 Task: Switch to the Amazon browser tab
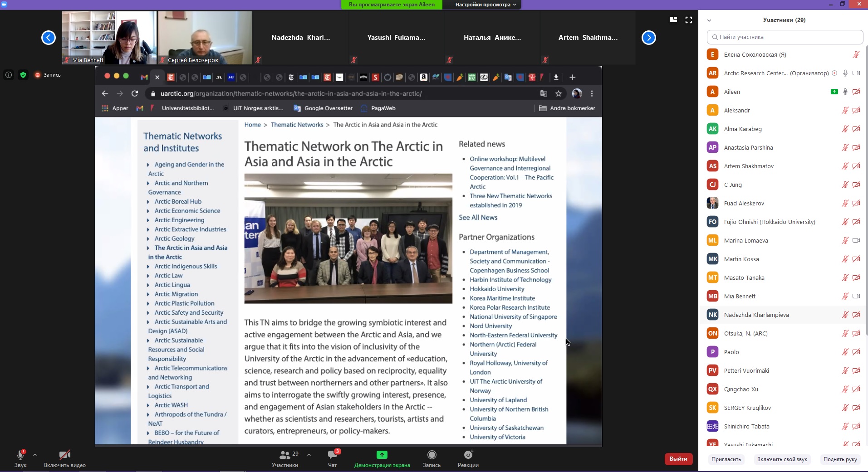[x=423, y=77]
